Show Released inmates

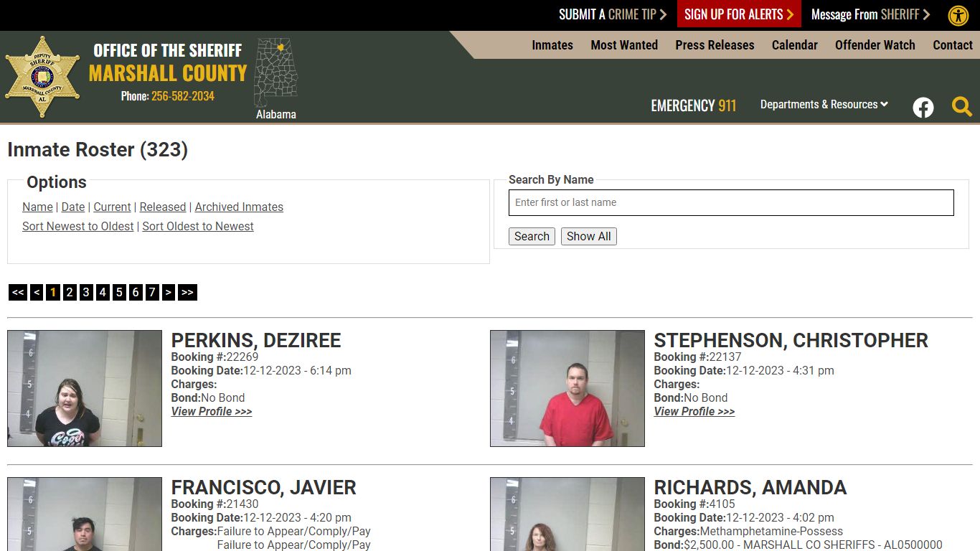point(163,207)
